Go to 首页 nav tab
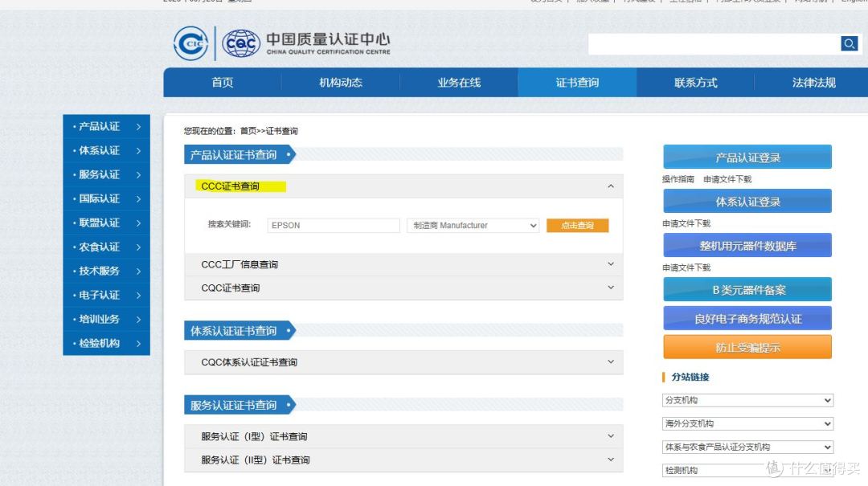 click(x=223, y=83)
